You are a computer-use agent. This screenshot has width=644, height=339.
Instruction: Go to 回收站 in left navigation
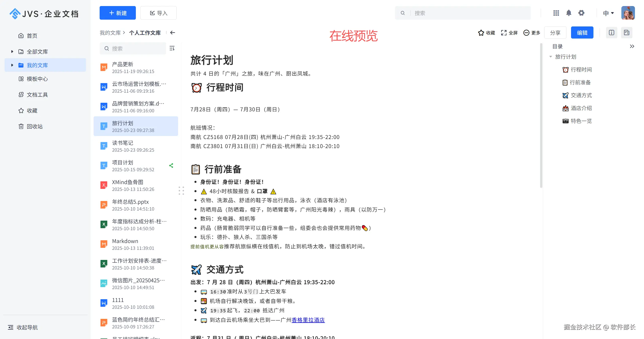coord(35,126)
